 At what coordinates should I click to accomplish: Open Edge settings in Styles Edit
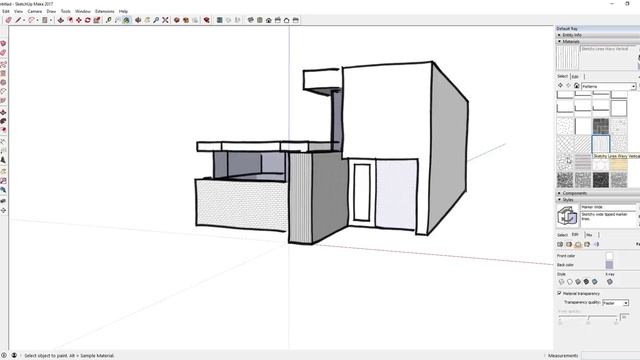pyautogui.click(x=560, y=244)
